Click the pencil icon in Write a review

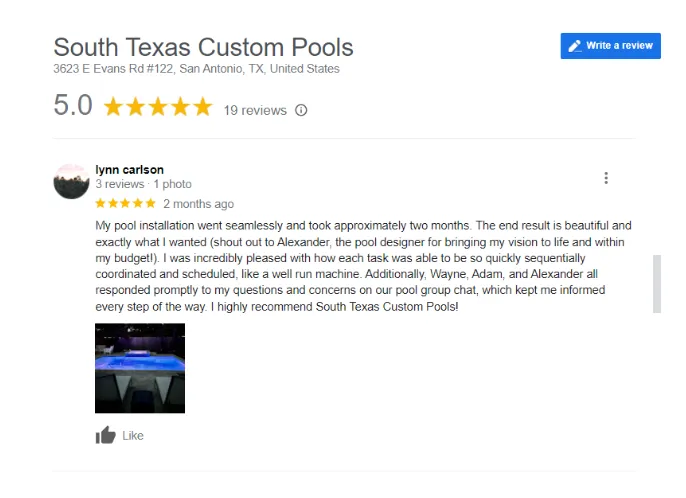point(575,46)
